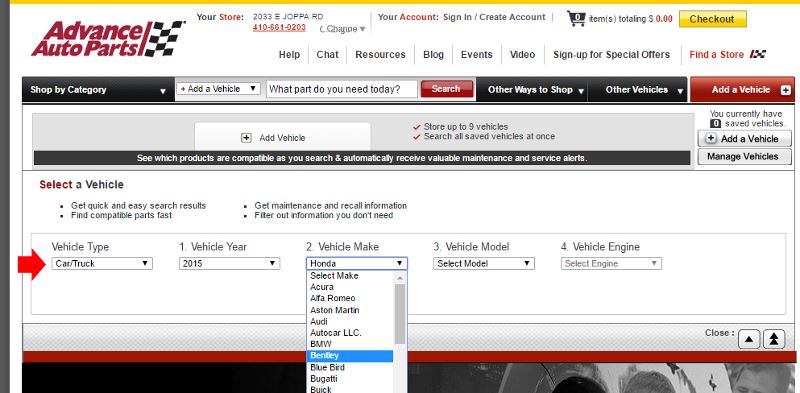800x393 pixels.
Task: Choose 'Select Make' placeholder option
Action: pos(350,276)
